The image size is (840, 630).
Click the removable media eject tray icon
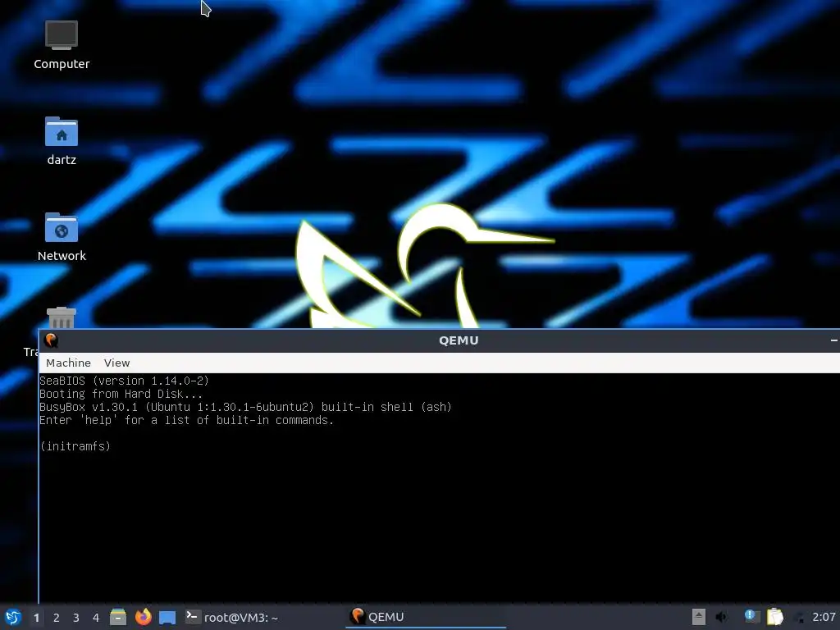699,617
